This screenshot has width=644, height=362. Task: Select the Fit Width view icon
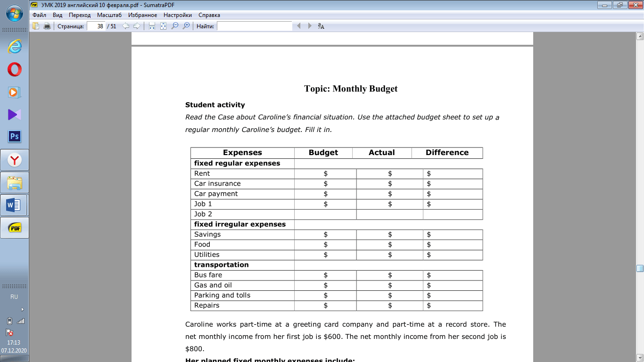point(152,26)
